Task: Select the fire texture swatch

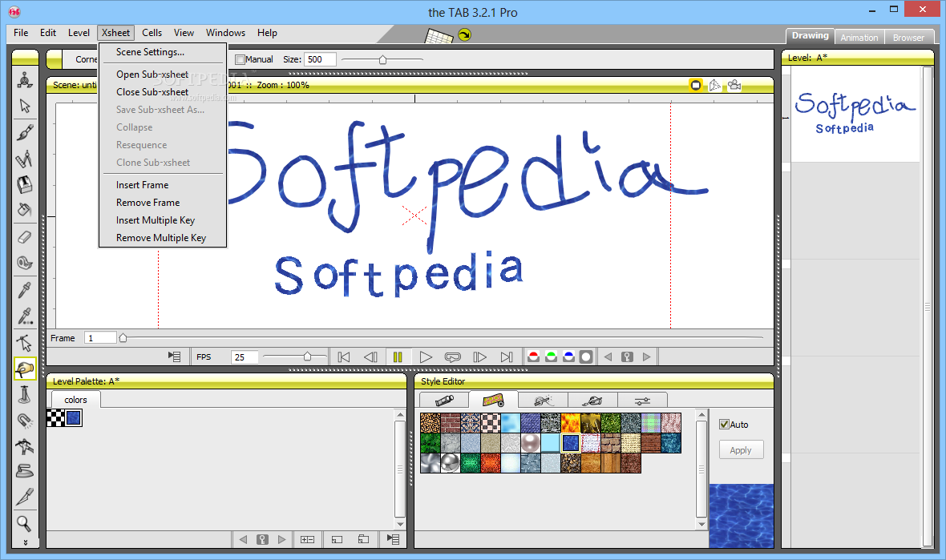Action: [x=570, y=422]
